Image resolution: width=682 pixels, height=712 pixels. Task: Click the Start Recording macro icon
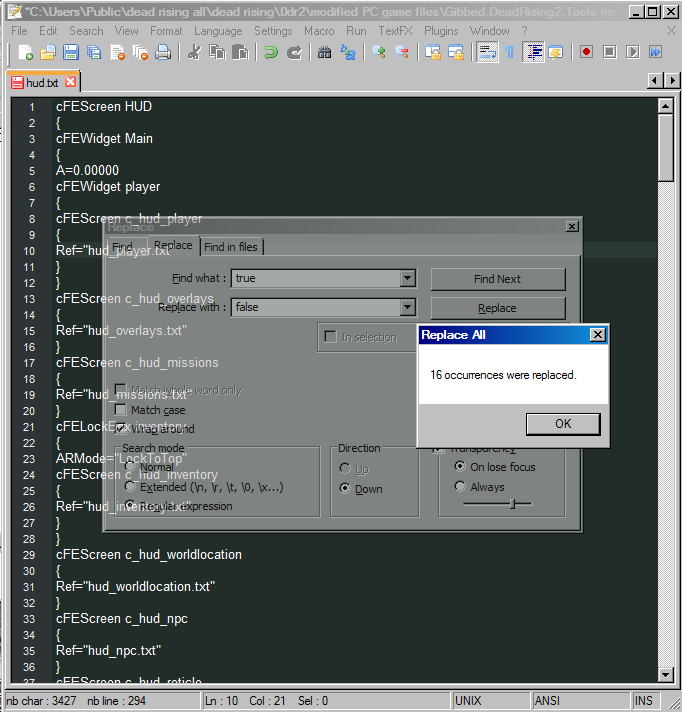click(586, 52)
